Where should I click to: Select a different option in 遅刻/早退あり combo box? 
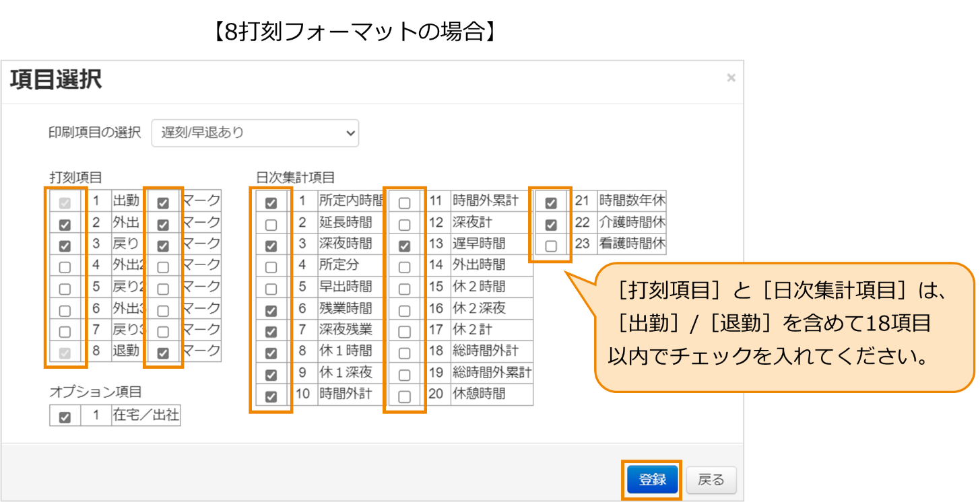[256, 133]
